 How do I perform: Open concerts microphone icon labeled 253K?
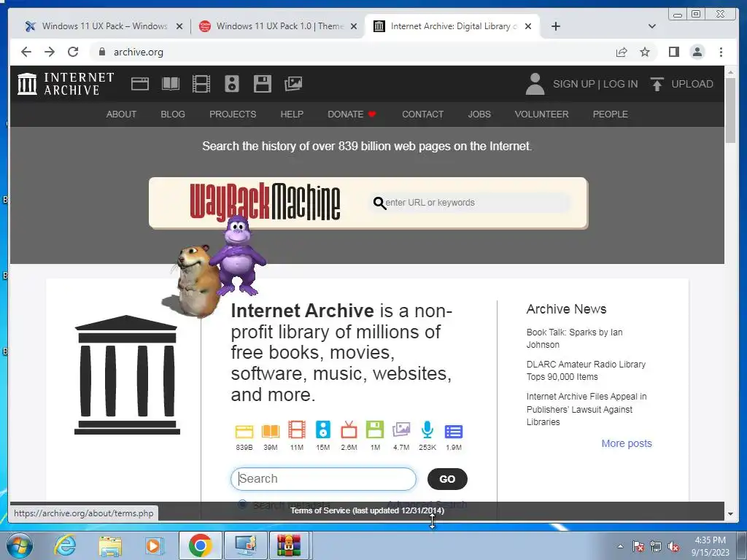(427, 429)
